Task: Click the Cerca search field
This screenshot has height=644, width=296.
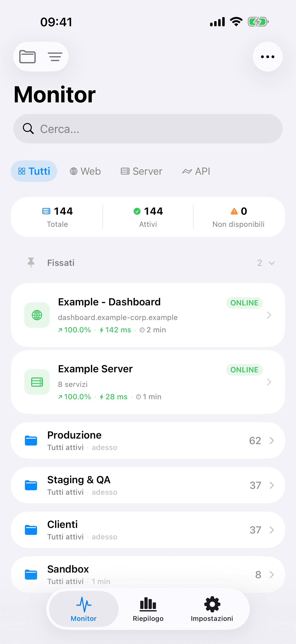Action: (x=148, y=129)
